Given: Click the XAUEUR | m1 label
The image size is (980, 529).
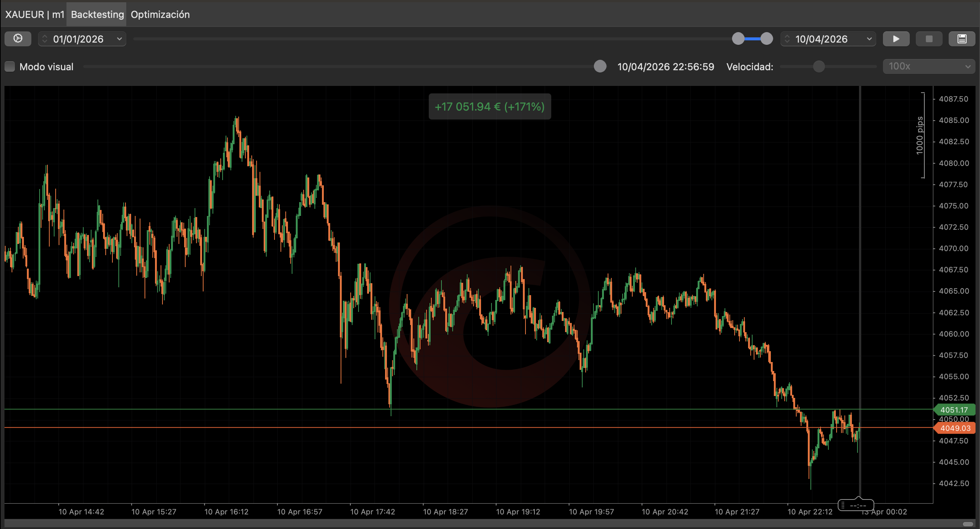Looking at the screenshot, I should tap(34, 15).
